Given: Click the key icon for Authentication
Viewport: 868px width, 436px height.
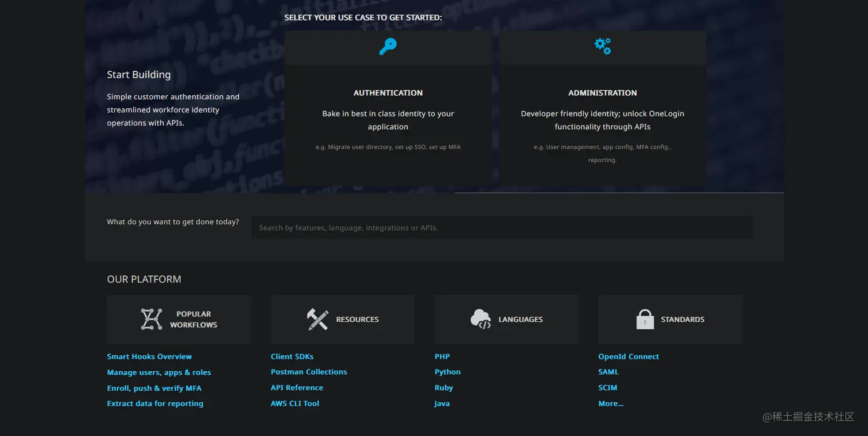Looking at the screenshot, I should 388,46.
